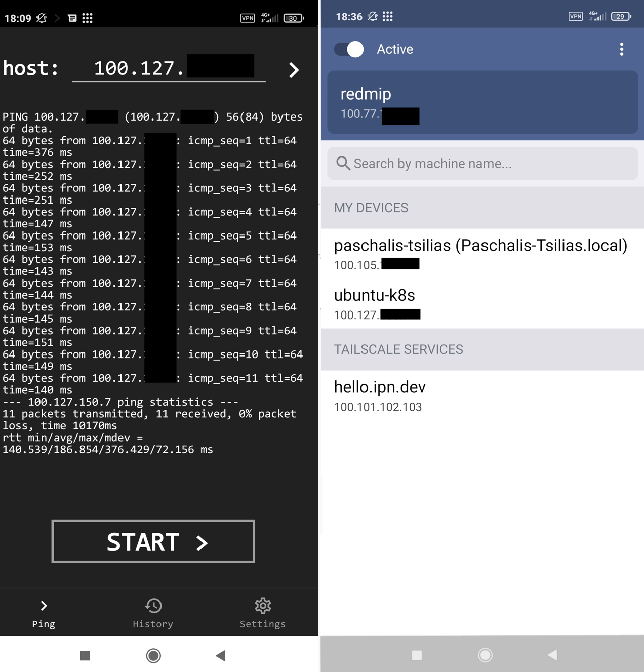This screenshot has width=644, height=672.
Task: Open the three-dot overflow menu
Action: [x=621, y=49]
